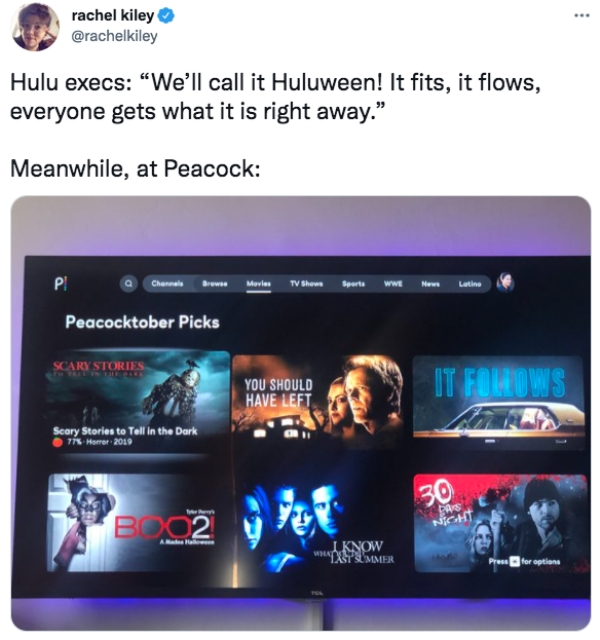Screen dimensions: 600x640
Task: Select the 30 Days of Night thumbnail
Action: [x=500, y=523]
